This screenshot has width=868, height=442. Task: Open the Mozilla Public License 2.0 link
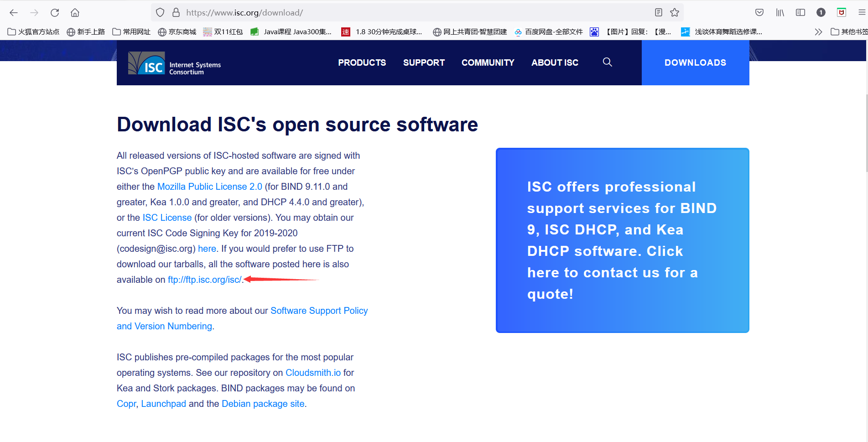[x=209, y=186]
